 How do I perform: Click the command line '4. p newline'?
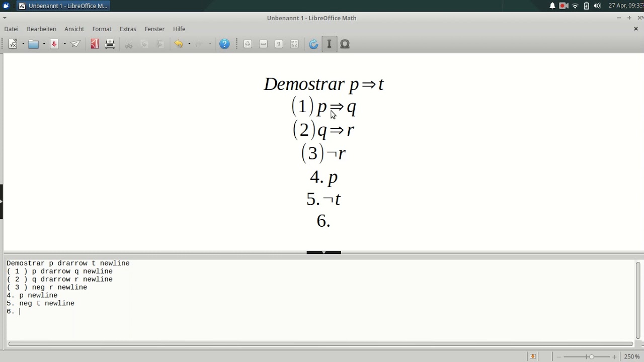(32, 296)
